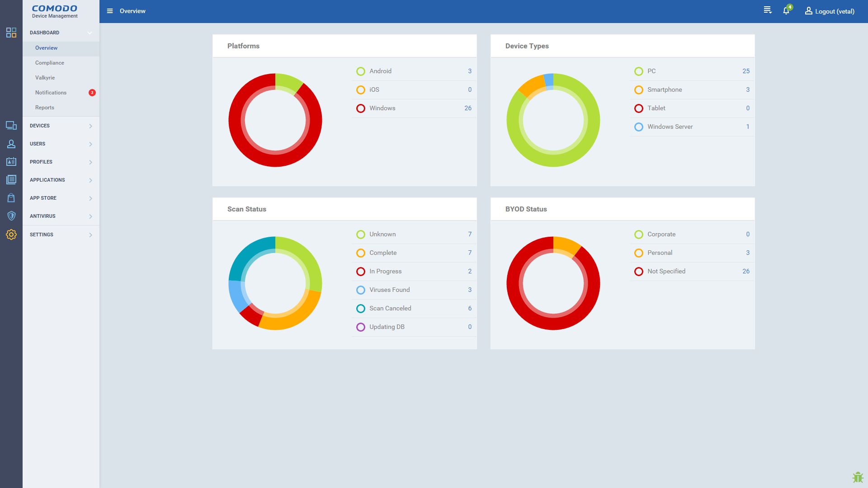
Task: Click Logout (vetal)
Action: pos(833,11)
